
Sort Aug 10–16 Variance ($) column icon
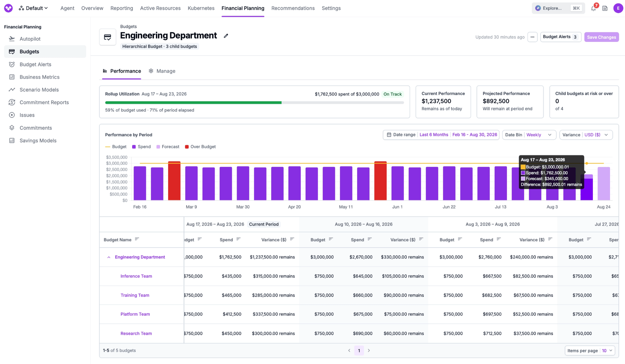421,239
